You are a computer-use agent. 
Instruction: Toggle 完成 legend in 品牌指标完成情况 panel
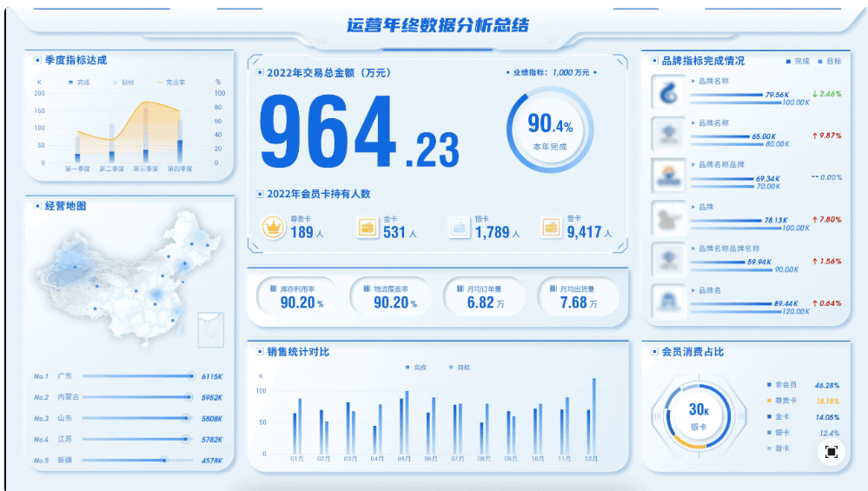pyautogui.click(x=798, y=62)
